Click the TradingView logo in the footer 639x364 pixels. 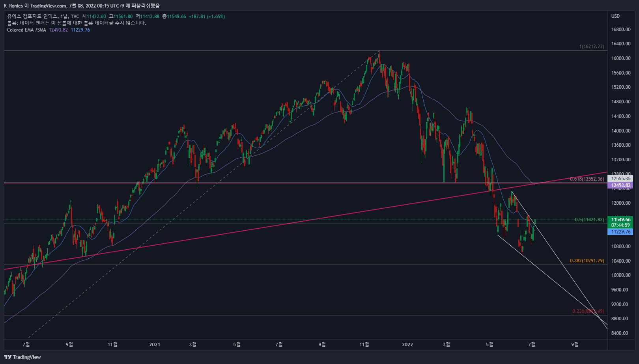point(22,357)
